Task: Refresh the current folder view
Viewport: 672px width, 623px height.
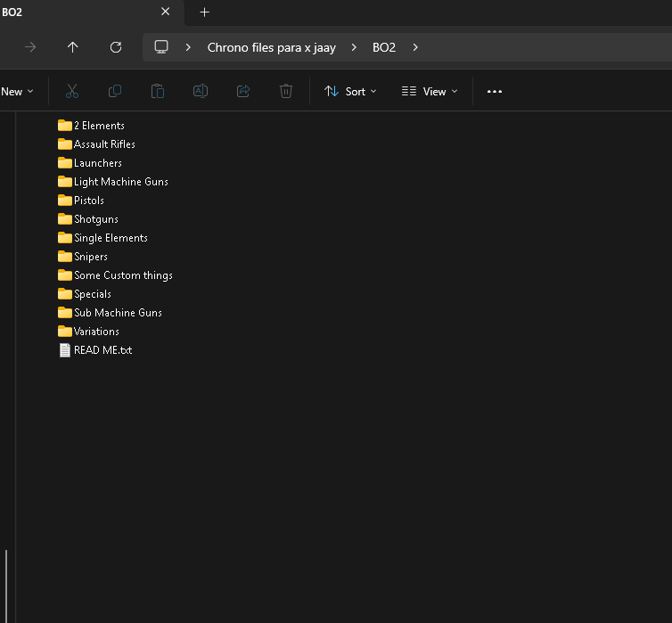Action: [x=115, y=47]
